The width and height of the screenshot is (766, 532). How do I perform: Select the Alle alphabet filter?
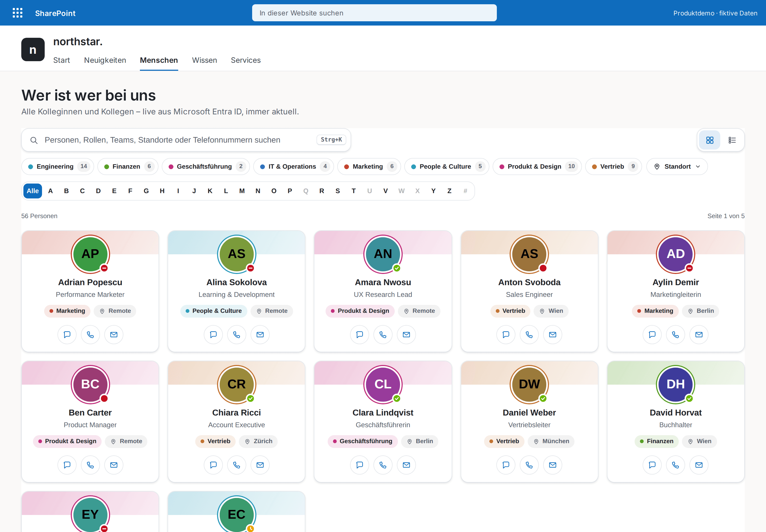pyautogui.click(x=33, y=191)
